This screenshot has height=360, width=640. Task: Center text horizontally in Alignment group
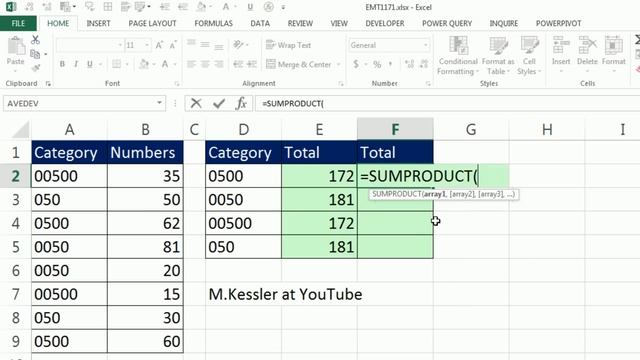coord(205,64)
